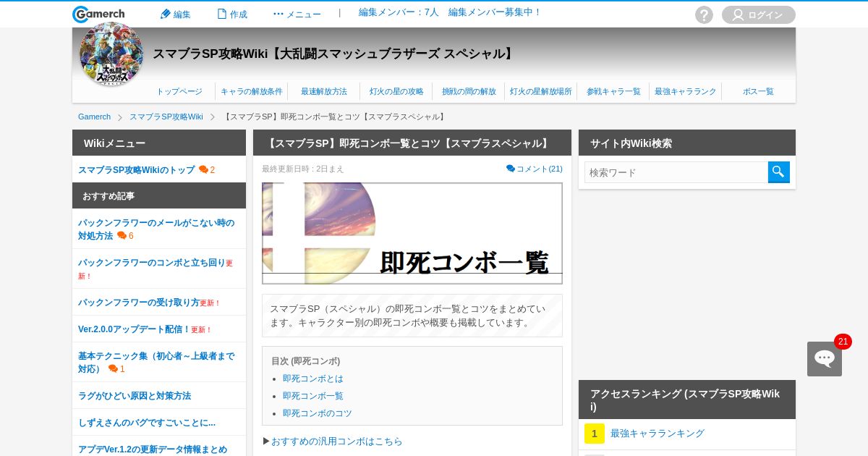
Task: Open おすすめの汎用コンボはこちら link
Action: (337, 442)
